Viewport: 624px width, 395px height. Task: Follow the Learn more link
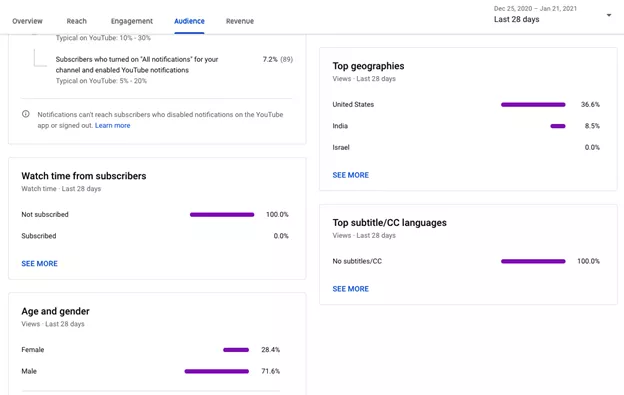point(113,125)
